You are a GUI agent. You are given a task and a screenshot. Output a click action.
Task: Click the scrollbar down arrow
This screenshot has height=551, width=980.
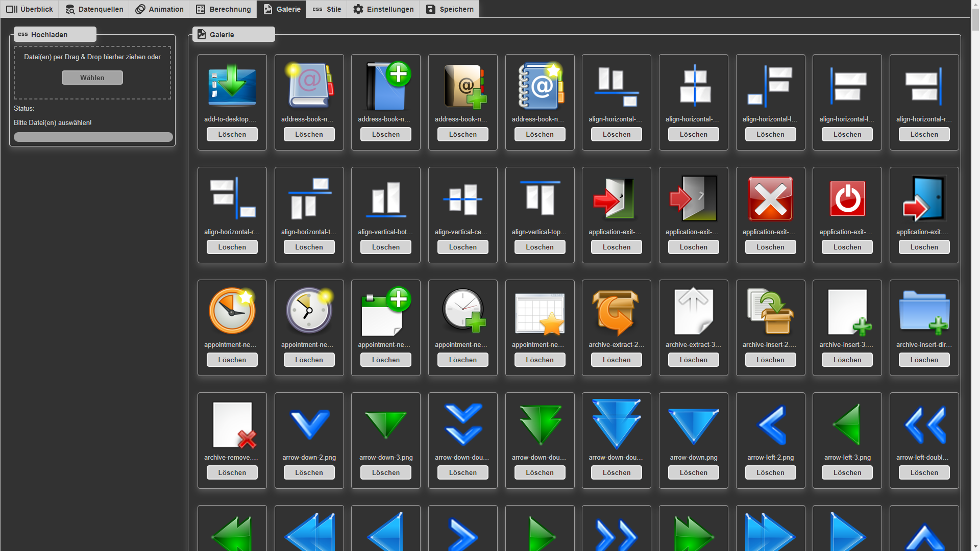pyautogui.click(x=975, y=547)
